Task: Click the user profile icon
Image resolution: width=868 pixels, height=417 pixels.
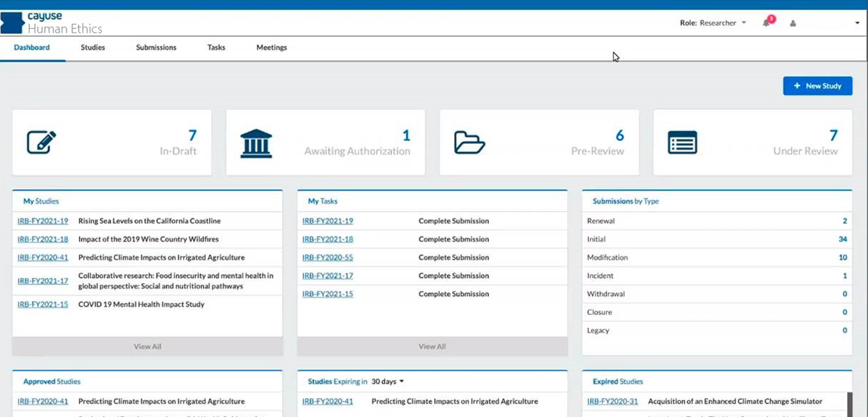Action: [x=793, y=23]
